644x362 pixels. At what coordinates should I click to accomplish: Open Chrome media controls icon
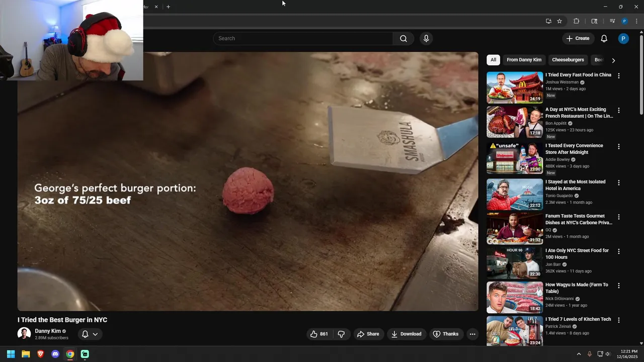pos(612,21)
